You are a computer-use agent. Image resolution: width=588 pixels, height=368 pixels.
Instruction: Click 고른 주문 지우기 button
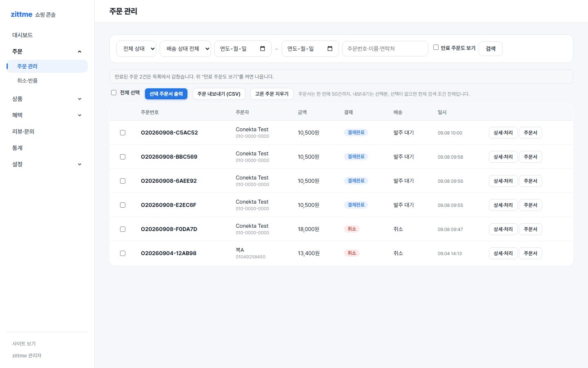pyautogui.click(x=272, y=94)
